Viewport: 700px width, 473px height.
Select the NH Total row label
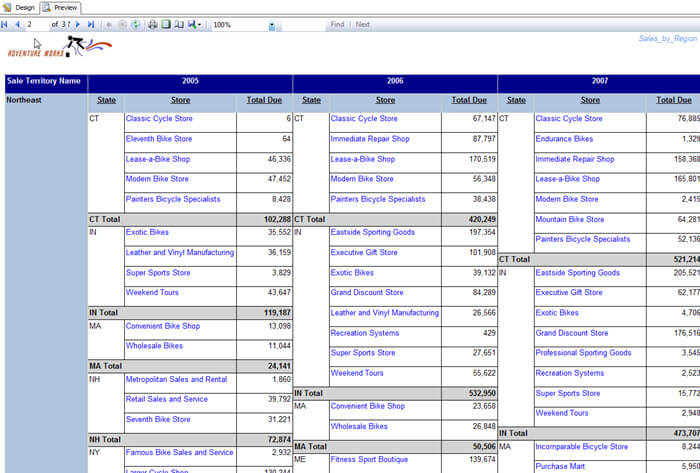pos(105,440)
